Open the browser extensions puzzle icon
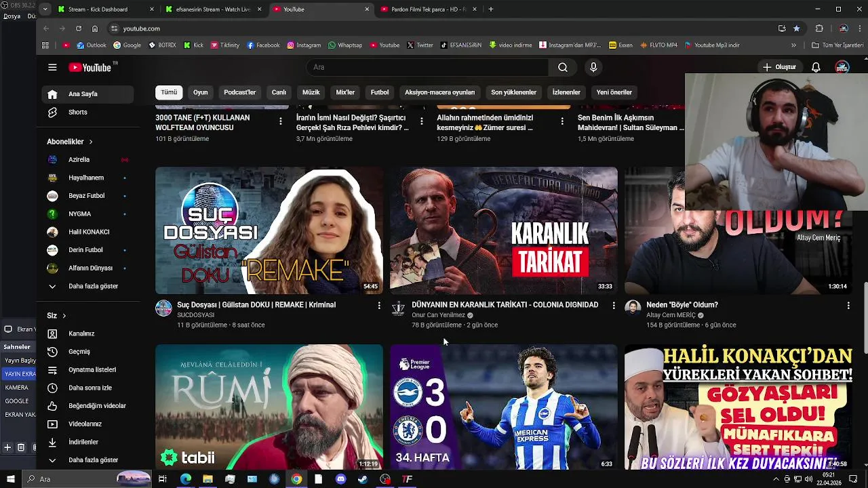The width and height of the screenshot is (868, 488). coord(819,28)
